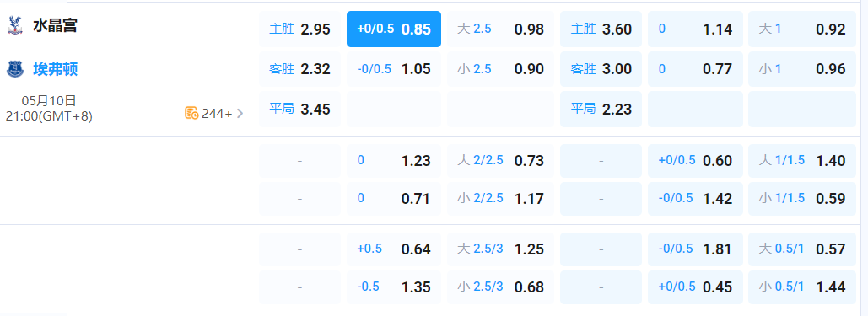Choose 大 2.5 at odds 0.98

pos(500,29)
